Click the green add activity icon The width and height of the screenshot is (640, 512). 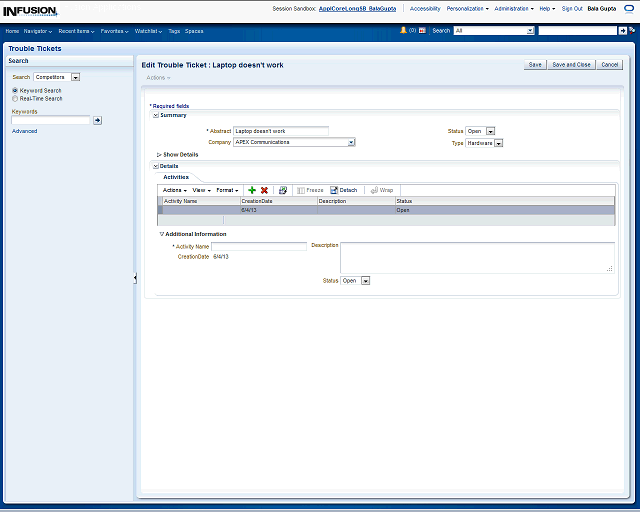point(252,190)
